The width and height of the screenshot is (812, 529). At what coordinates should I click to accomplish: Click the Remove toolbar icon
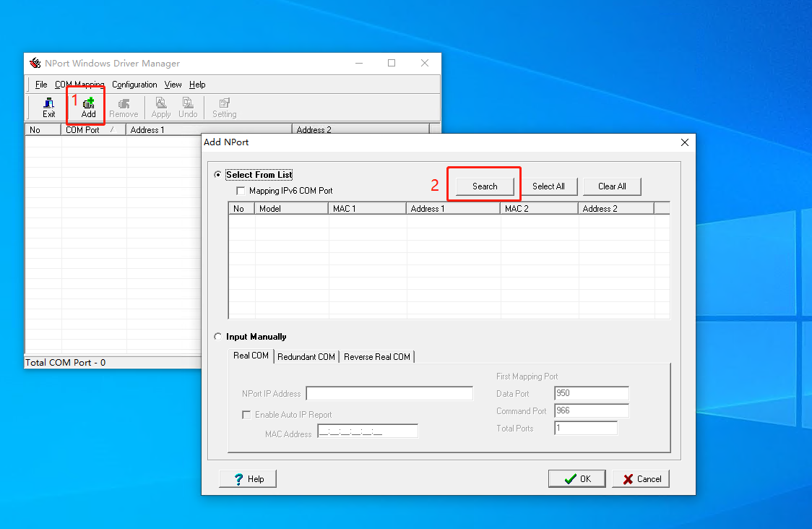coord(124,108)
